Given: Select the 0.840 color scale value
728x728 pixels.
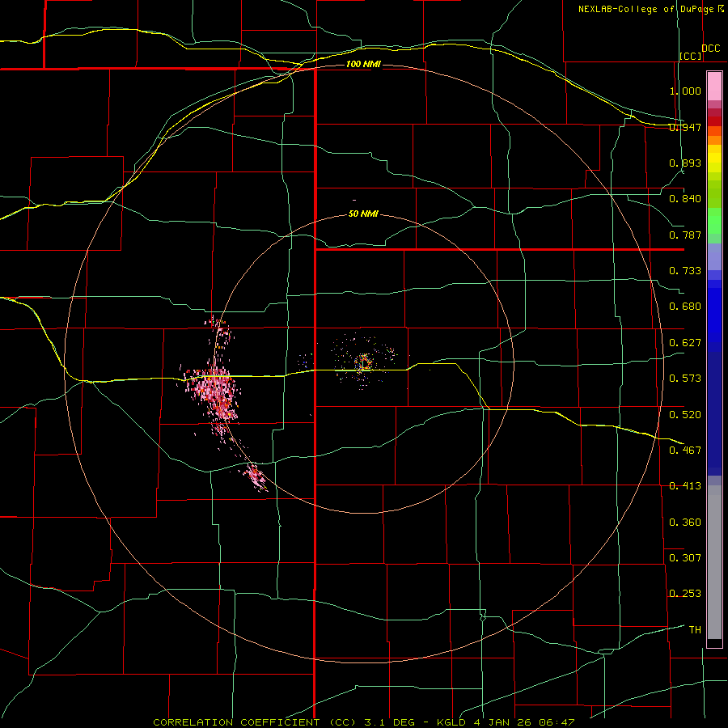Looking at the screenshot, I should (x=685, y=199).
